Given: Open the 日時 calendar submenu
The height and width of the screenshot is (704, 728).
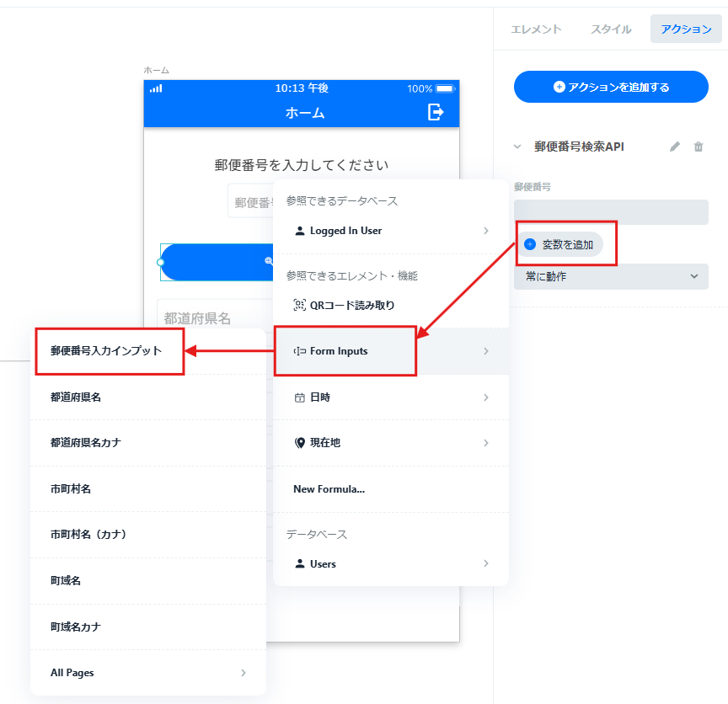Looking at the screenshot, I should coord(391,397).
